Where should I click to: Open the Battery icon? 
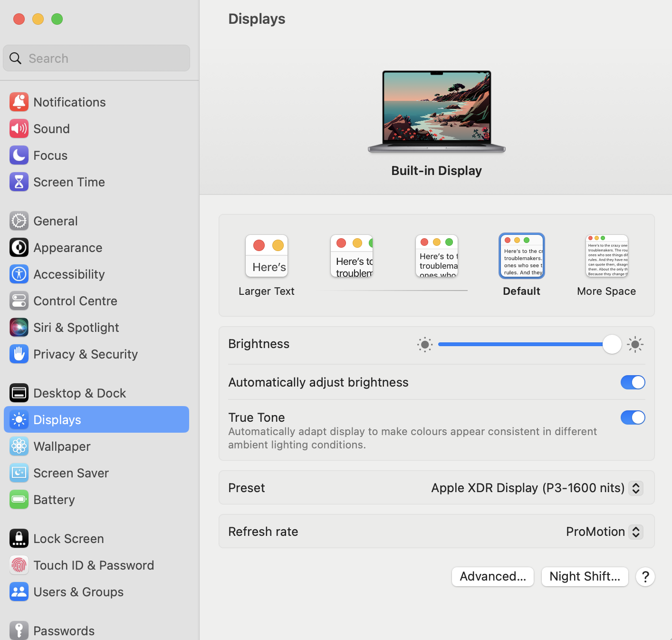pyautogui.click(x=19, y=500)
